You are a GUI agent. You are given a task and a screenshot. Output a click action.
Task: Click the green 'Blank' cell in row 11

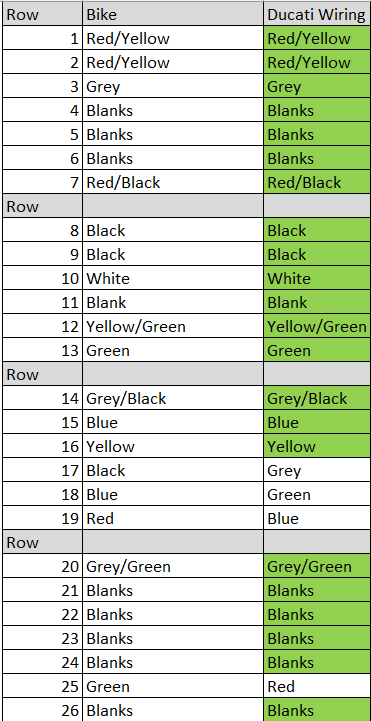[x=317, y=303]
